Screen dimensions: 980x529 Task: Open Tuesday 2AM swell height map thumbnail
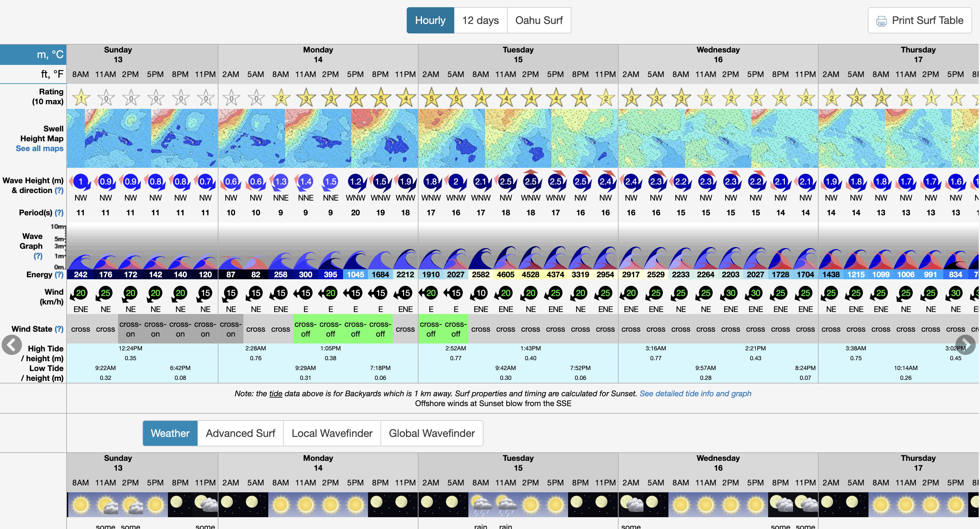coord(452,138)
